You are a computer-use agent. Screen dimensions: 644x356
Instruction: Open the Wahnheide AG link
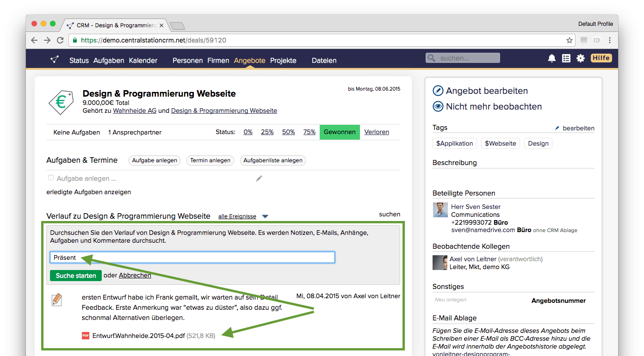pos(135,111)
